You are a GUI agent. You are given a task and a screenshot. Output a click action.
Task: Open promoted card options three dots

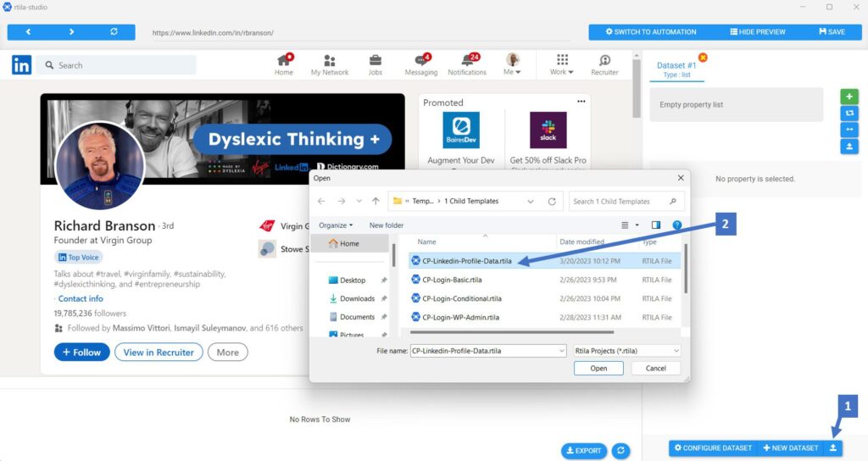click(x=581, y=102)
